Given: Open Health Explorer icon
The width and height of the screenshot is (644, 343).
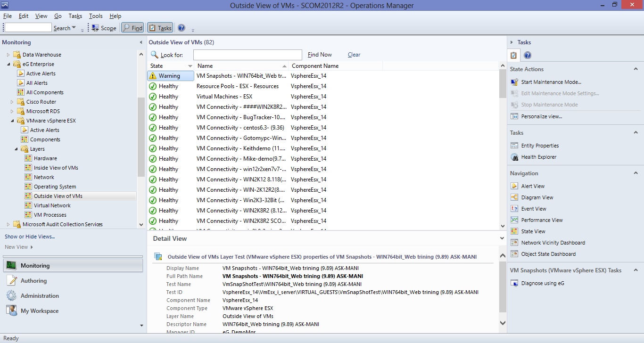Looking at the screenshot, I should (514, 157).
